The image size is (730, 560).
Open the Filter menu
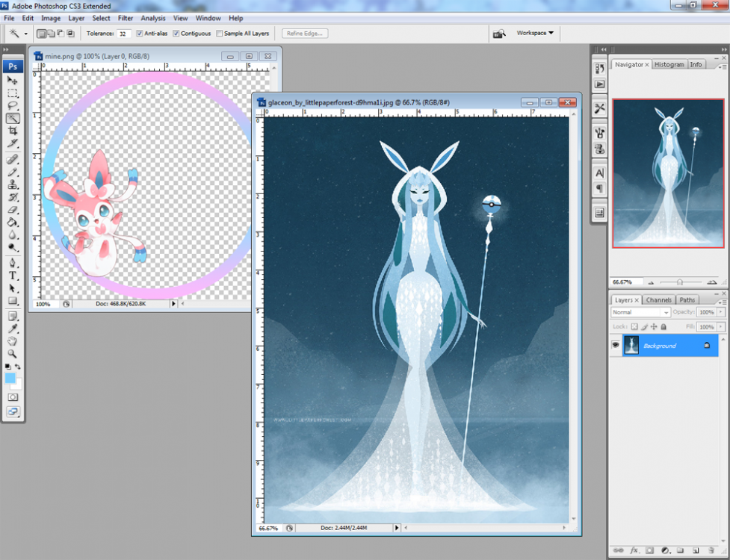tap(126, 18)
